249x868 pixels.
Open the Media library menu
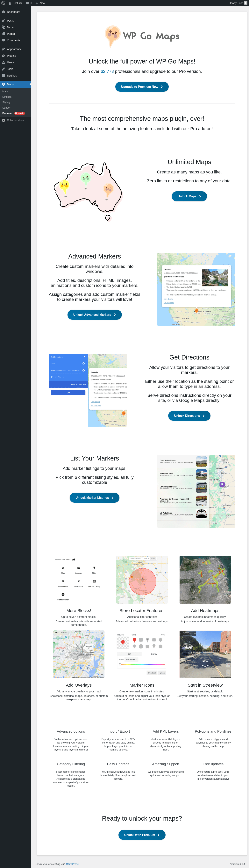16,27
